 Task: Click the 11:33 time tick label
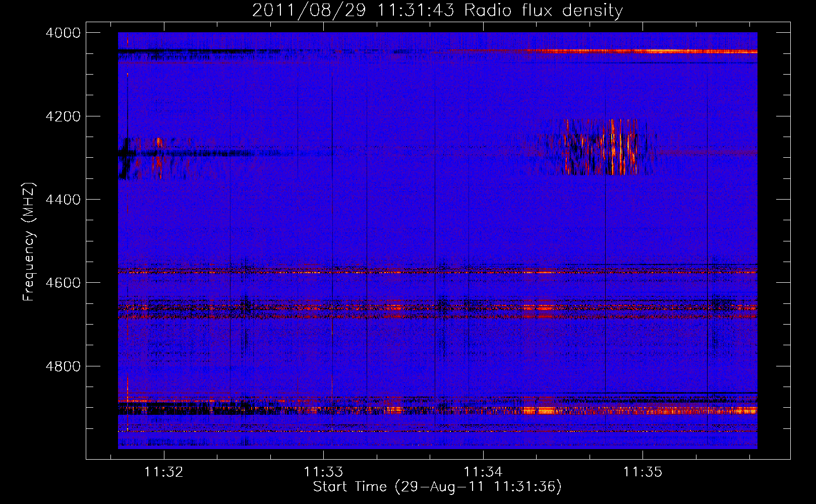(x=323, y=472)
